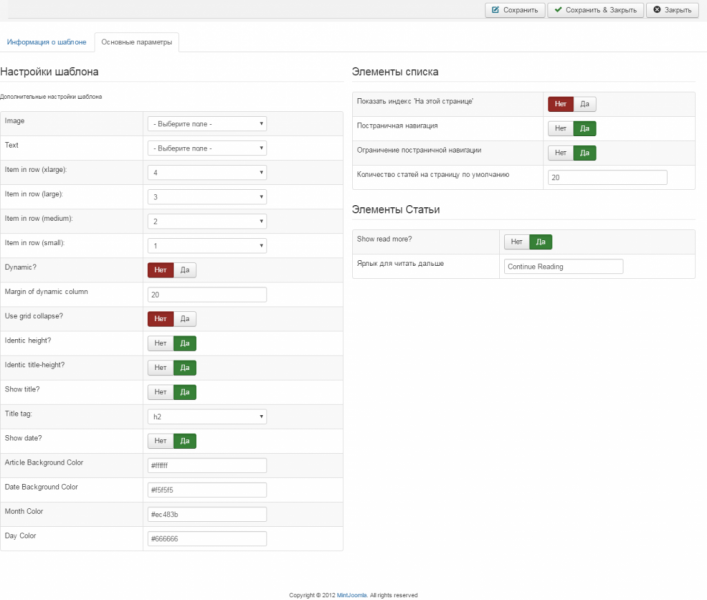This screenshot has width=707, height=600.
Task: Set Show read more to Нет
Action: click(x=516, y=241)
